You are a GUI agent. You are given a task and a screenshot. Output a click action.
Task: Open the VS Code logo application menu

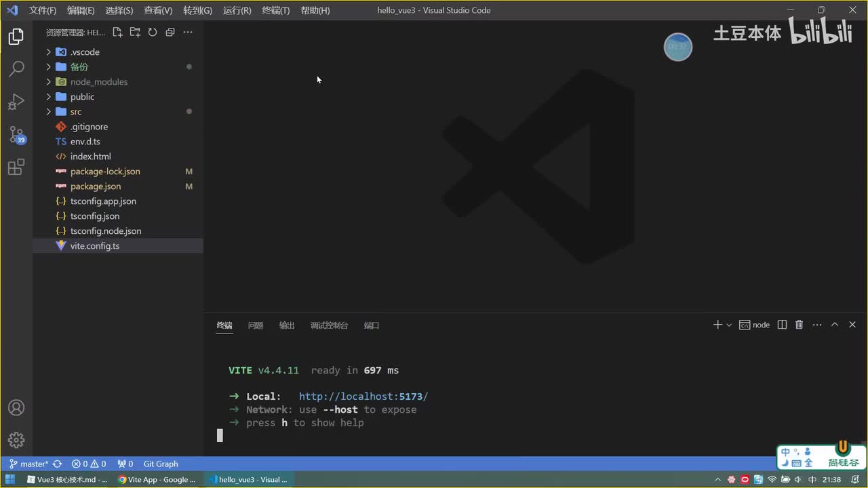pos(12,10)
